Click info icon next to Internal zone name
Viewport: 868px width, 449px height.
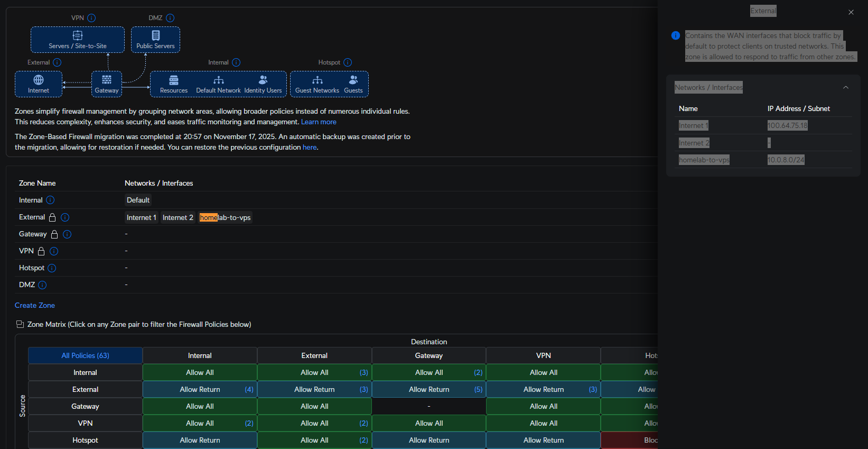point(50,200)
